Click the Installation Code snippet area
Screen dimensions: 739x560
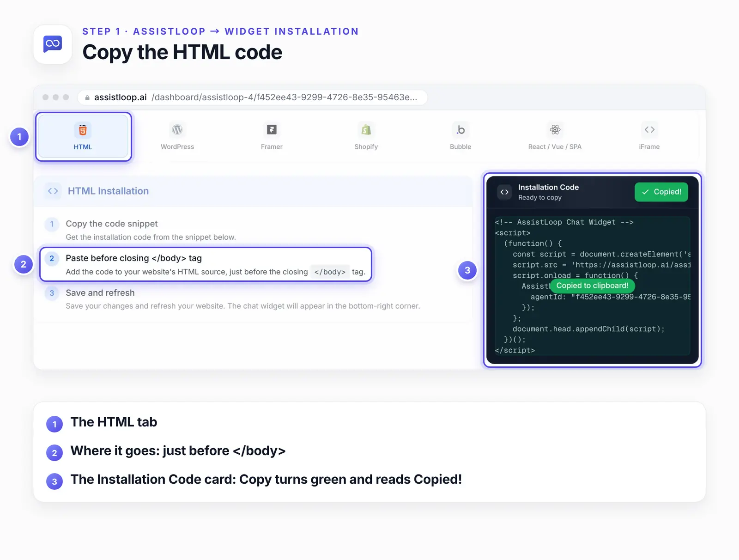coord(593,286)
